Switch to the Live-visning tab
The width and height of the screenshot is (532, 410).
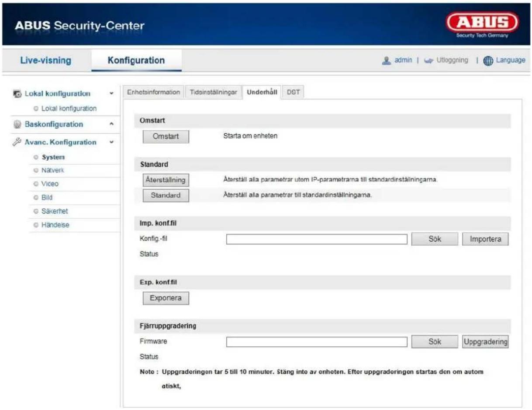pyautogui.click(x=46, y=60)
